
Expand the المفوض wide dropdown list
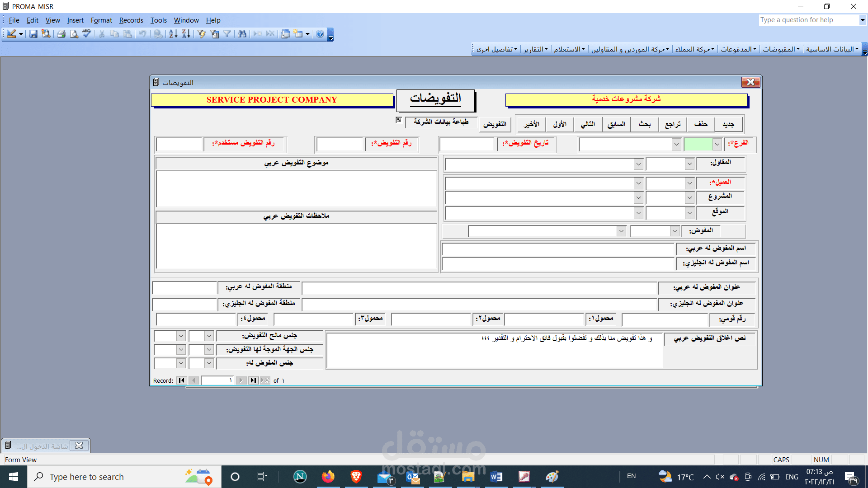621,231
